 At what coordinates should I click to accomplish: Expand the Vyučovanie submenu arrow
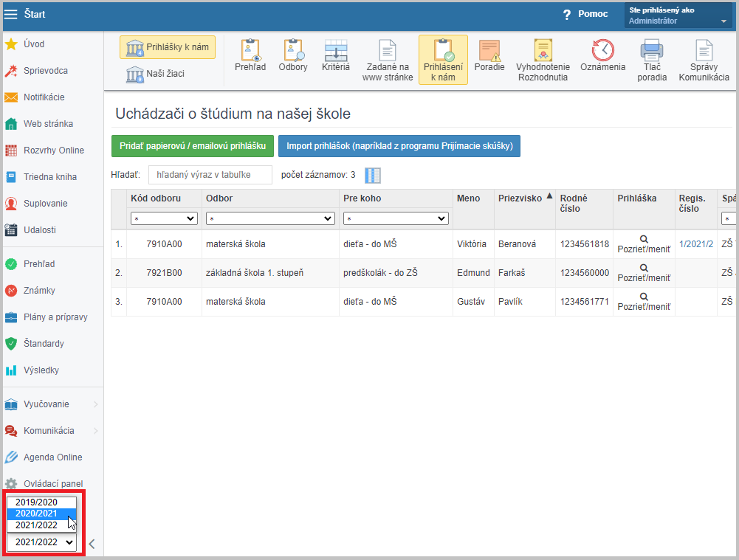(x=96, y=404)
